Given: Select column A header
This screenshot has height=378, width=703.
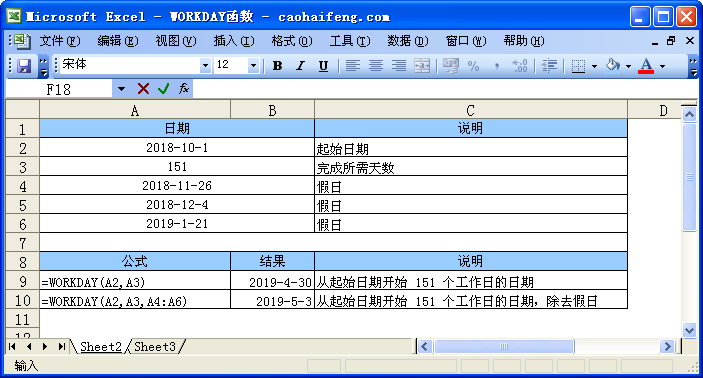Looking at the screenshot, I should pos(135,110).
